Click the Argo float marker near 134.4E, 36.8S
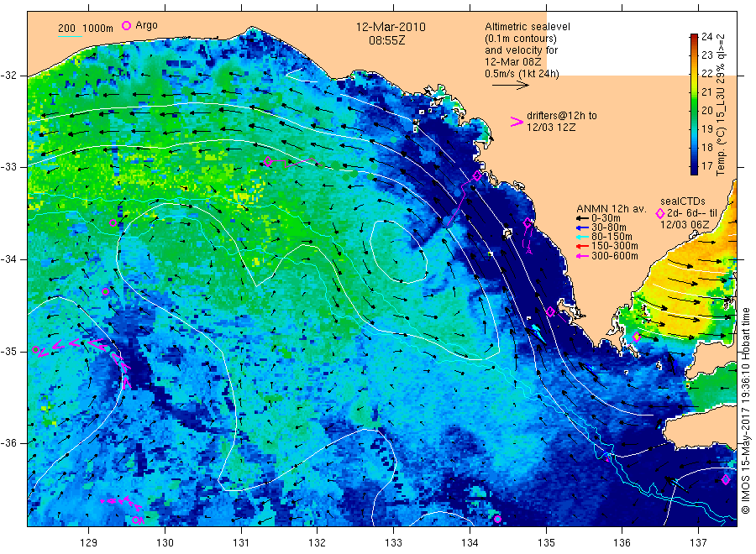The width and height of the screenshot is (756, 554). click(x=497, y=519)
